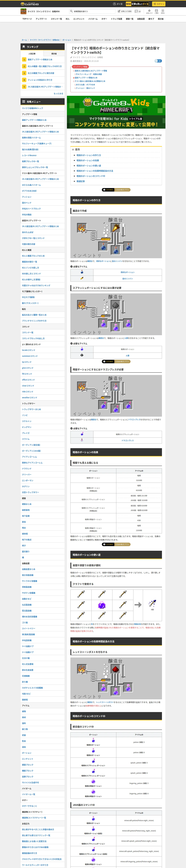
Task: Open 村人の増やし方(繁殖) in sidebar
Action: pyautogui.click(x=31, y=280)
